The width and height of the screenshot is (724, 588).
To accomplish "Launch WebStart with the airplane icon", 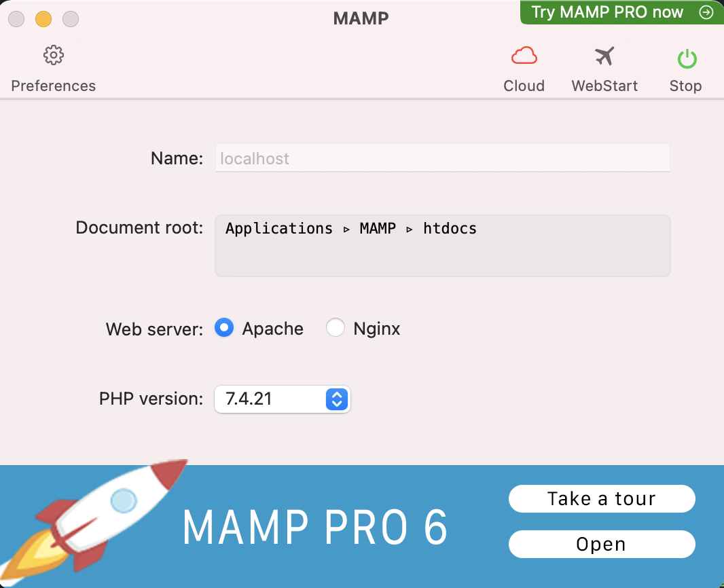I will coord(604,56).
